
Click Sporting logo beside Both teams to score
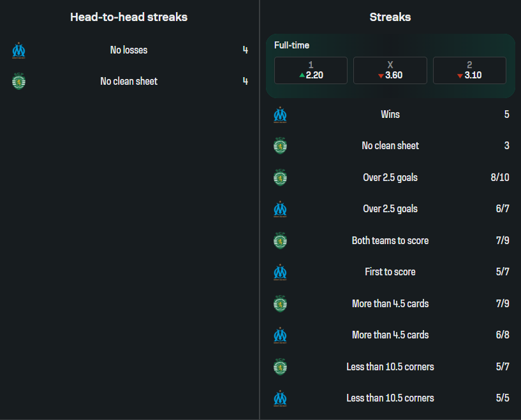280,241
